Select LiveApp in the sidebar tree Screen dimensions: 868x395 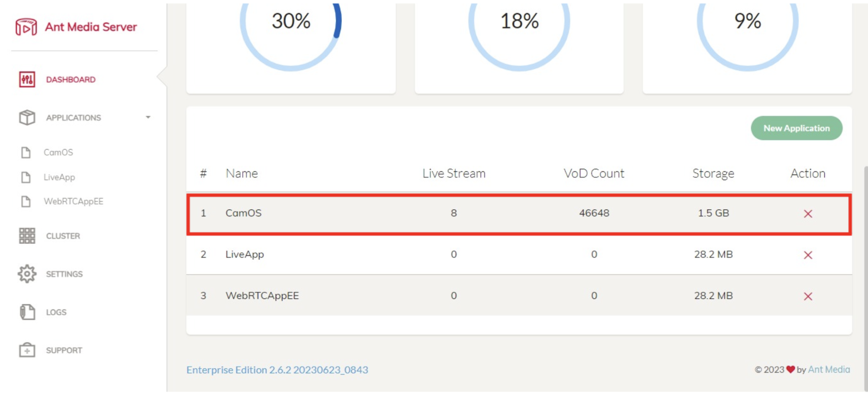[x=59, y=177]
